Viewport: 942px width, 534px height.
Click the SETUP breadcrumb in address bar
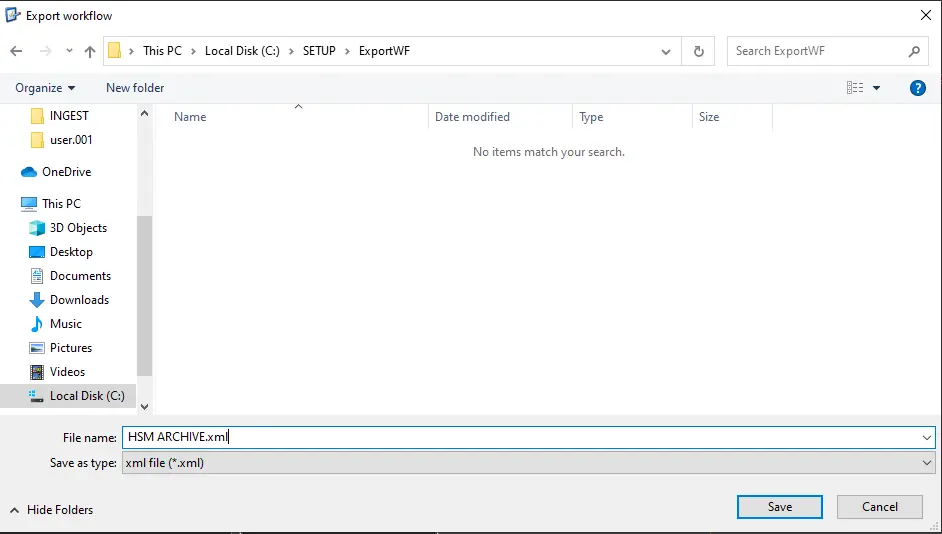[319, 51]
